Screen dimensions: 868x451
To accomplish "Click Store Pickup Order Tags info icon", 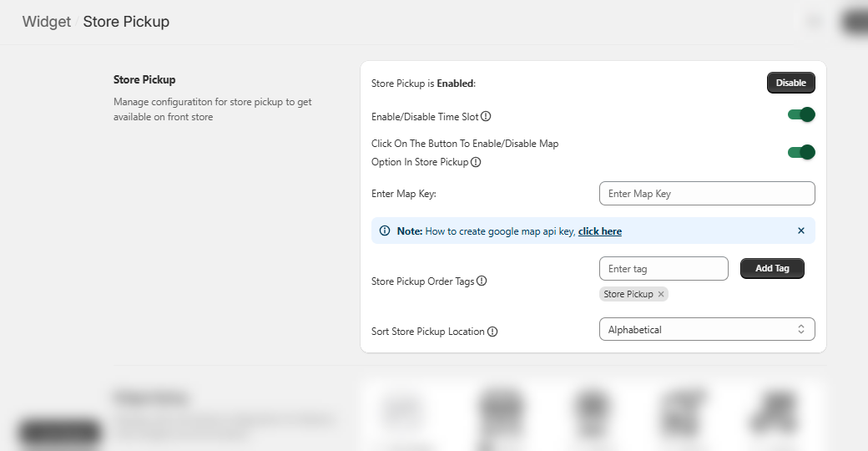I will 482,281.
